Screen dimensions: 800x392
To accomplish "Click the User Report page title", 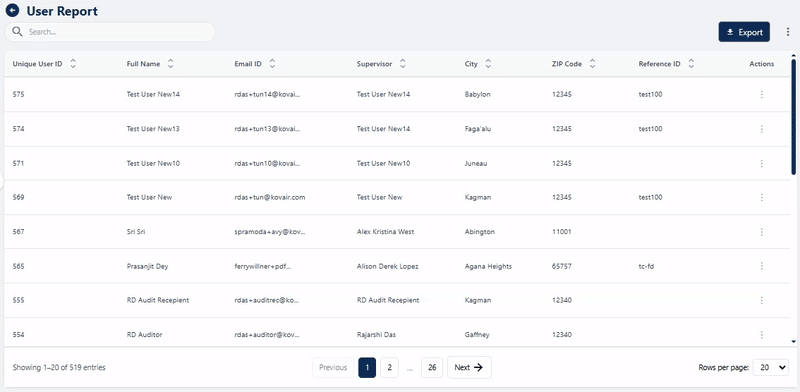I will 62,11.
